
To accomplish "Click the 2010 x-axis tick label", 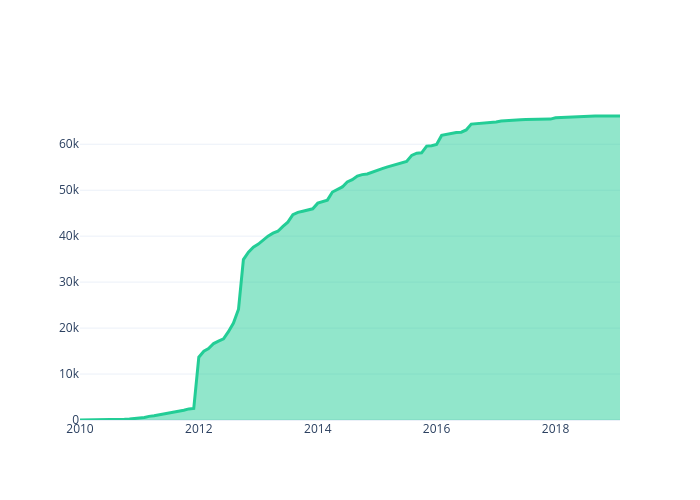I will [x=80, y=429].
